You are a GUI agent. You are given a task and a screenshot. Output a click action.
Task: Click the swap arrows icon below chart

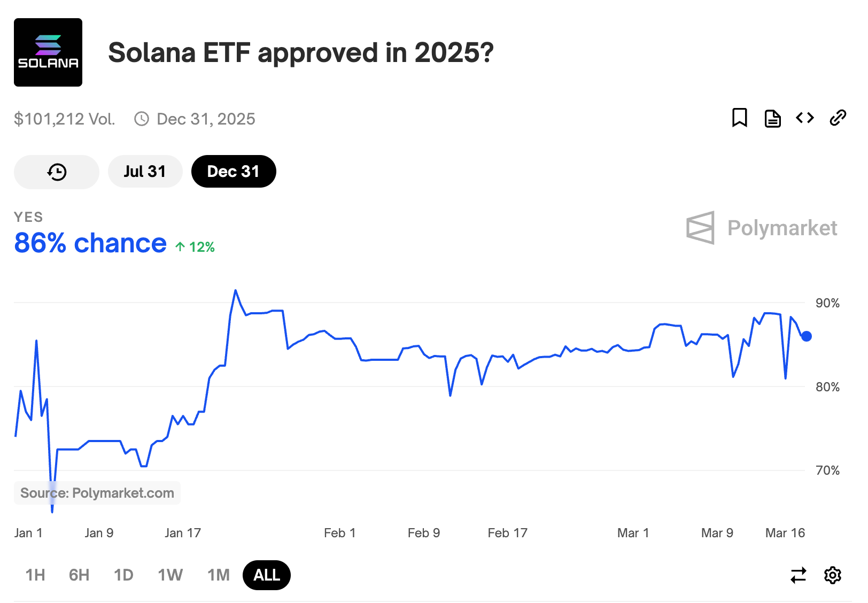[798, 575]
